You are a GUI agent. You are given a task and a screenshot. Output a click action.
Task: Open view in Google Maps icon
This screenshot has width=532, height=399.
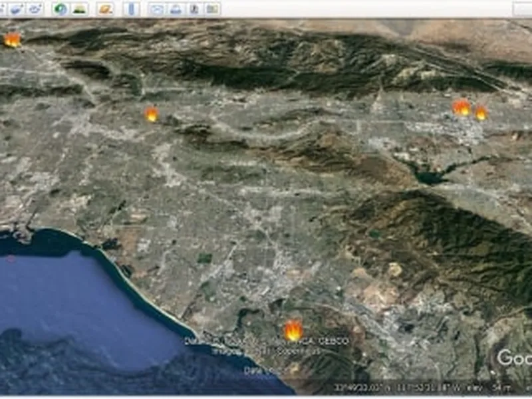point(212,9)
